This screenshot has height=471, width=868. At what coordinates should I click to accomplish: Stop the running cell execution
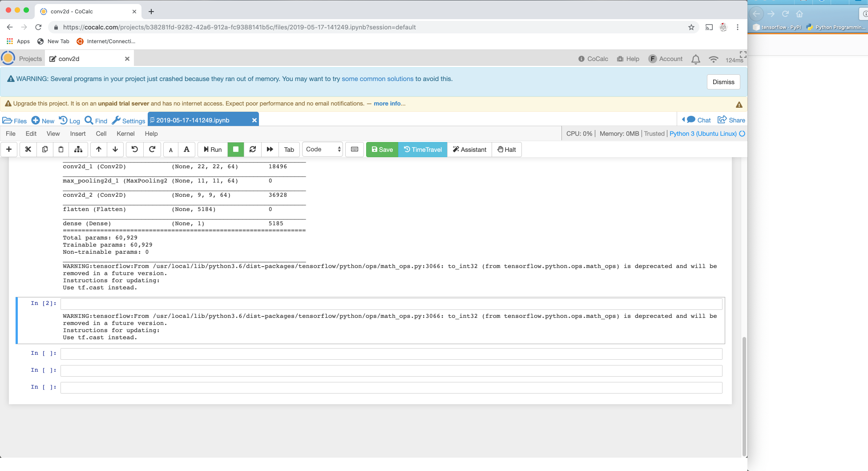click(235, 149)
